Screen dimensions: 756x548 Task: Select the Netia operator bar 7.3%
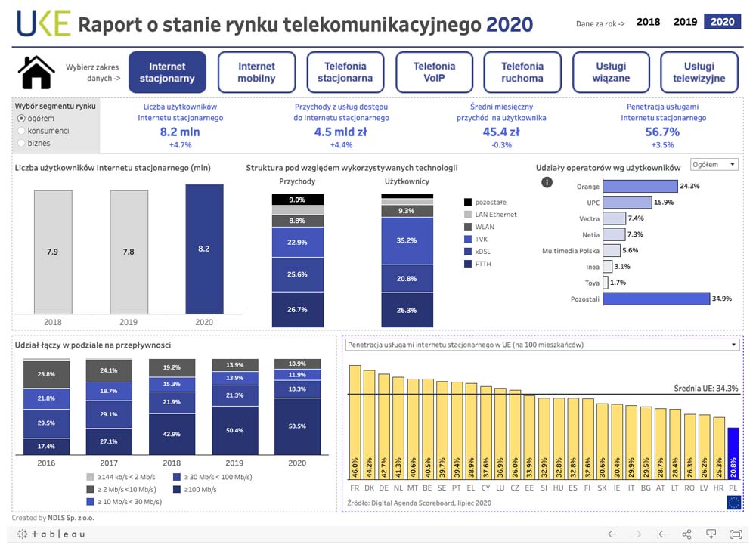[x=614, y=235]
